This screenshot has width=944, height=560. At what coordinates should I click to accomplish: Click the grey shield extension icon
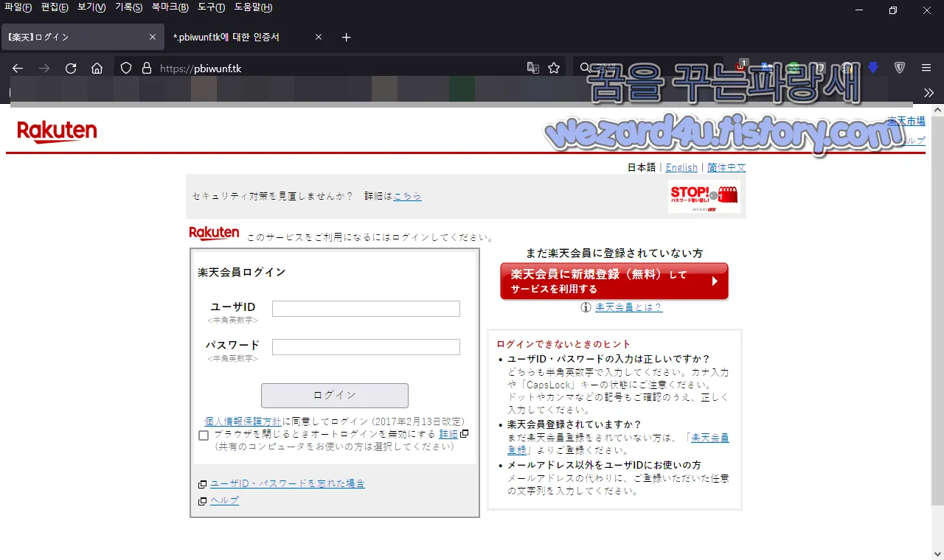tap(900, 68)
